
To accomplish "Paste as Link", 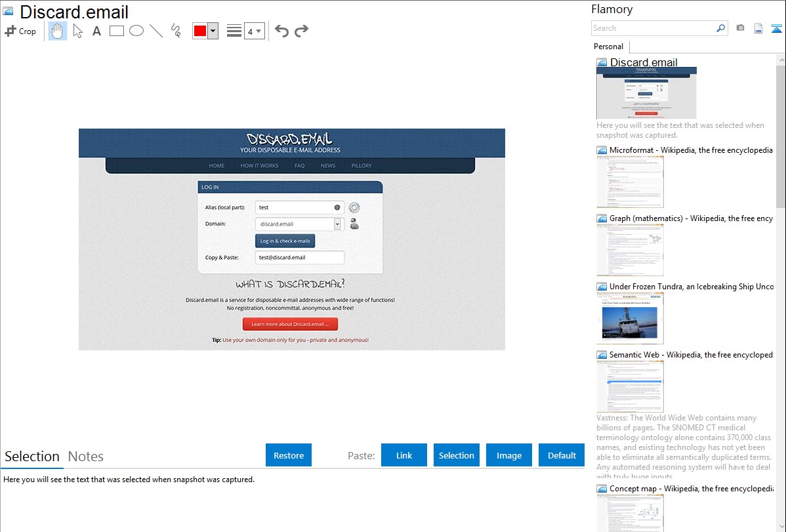I will [x=404, y=455].
